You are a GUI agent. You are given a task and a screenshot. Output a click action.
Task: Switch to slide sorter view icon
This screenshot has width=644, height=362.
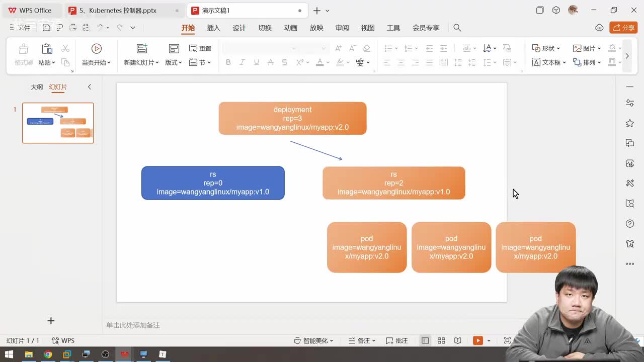[x=441, y=341]
